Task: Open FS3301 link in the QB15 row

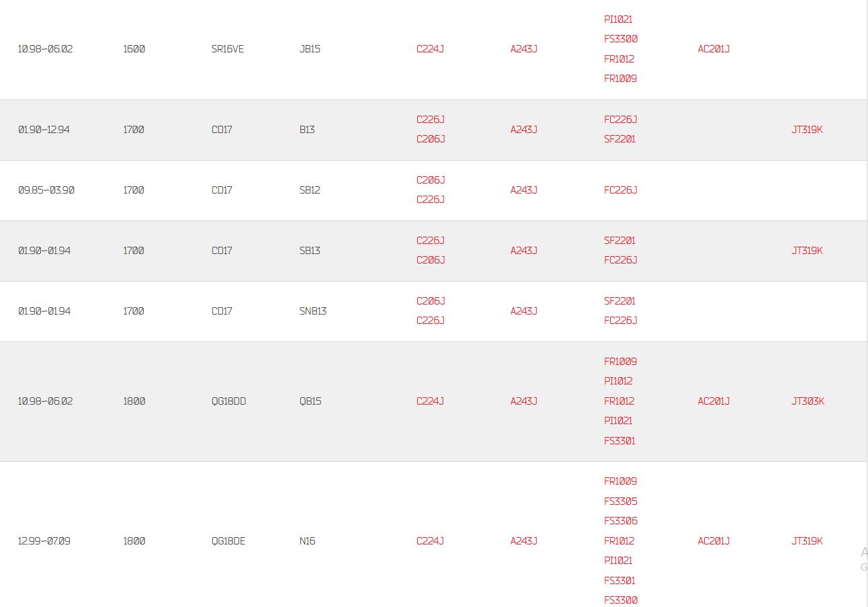Action: coord(619,441)
